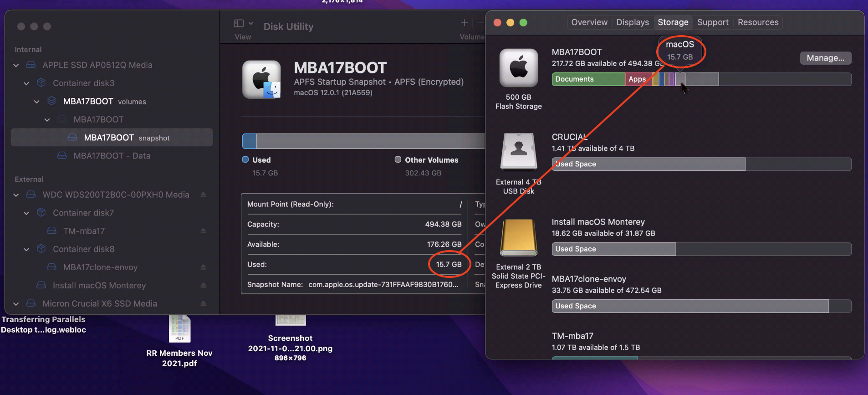Select the Container disk7 cube icon

coord(41,212)
